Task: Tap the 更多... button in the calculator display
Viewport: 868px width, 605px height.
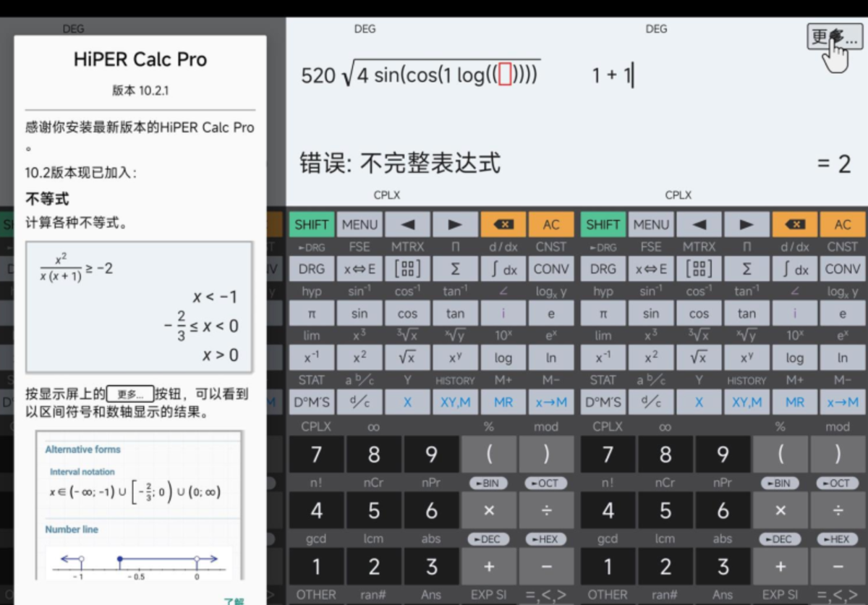Action: (x=834, y=36)
